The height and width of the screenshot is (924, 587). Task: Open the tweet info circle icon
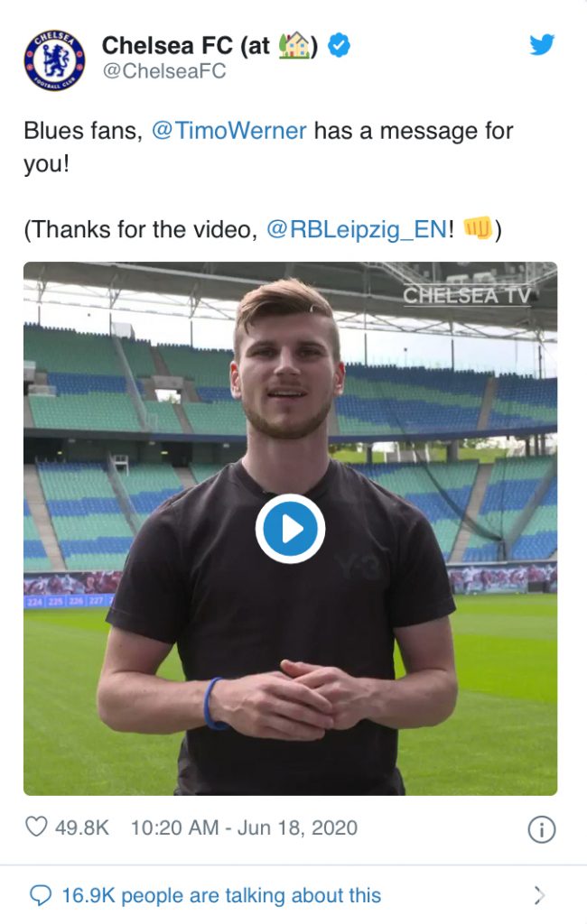(x=542, y=830)
